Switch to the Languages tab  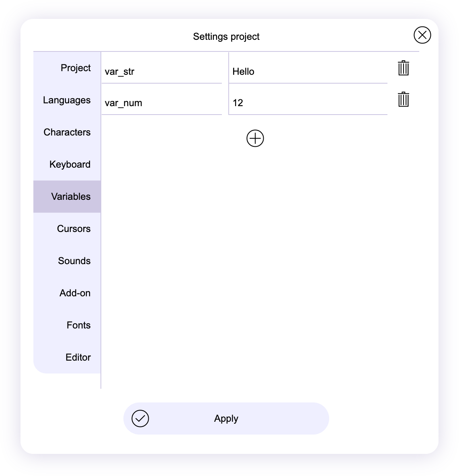67,100
